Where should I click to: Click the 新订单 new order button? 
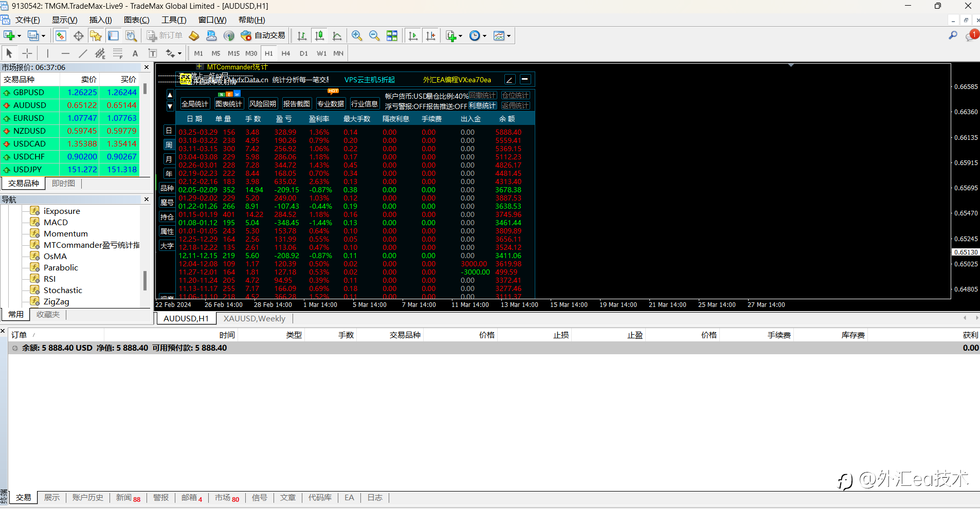(165, 35)
